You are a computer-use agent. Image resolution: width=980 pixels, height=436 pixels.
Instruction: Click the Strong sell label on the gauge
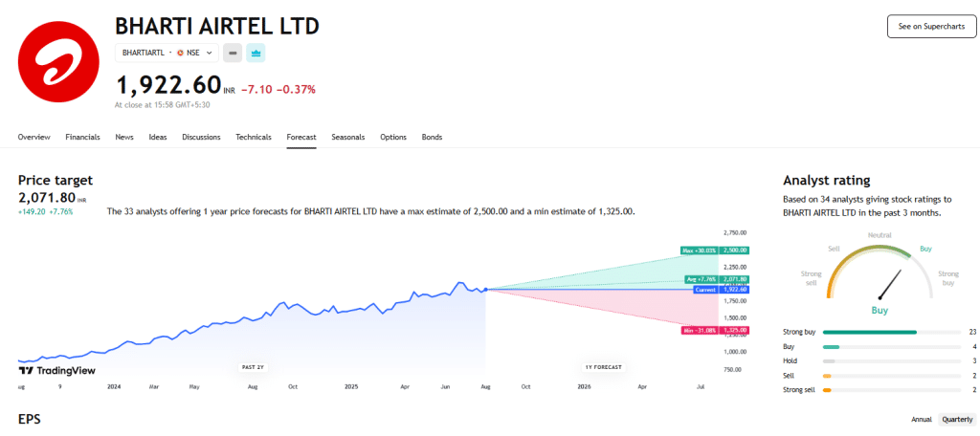[811, 278]
